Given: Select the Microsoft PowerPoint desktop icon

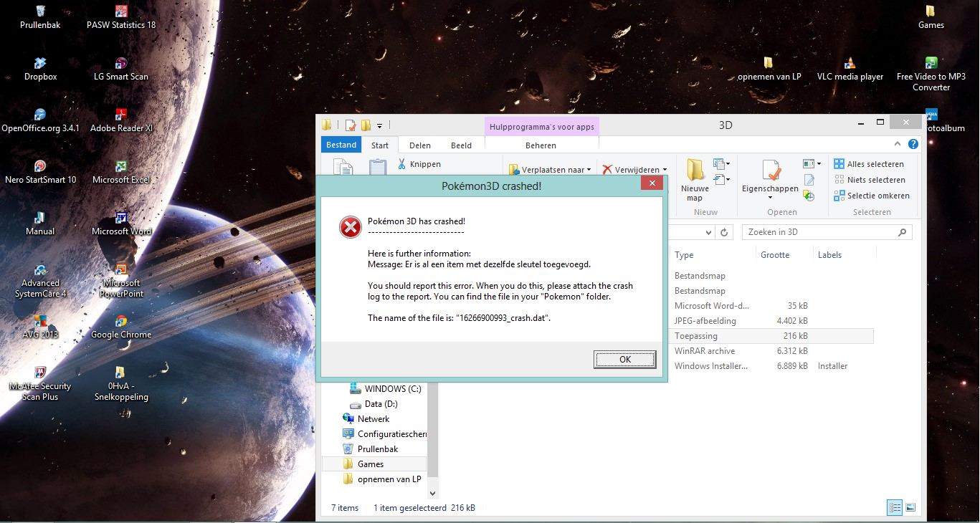Looking at the screenshot, I should 121,280.
